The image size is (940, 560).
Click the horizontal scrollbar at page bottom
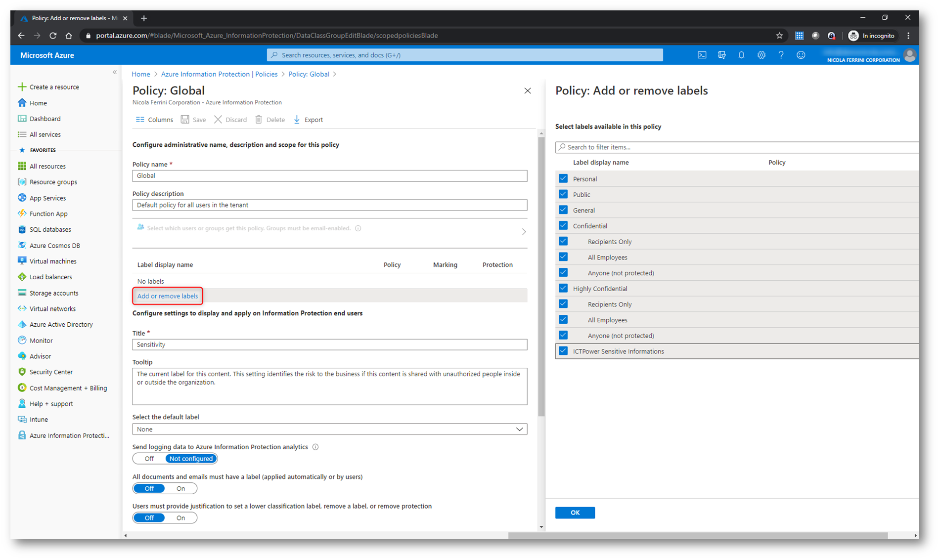tap(698, 536)
